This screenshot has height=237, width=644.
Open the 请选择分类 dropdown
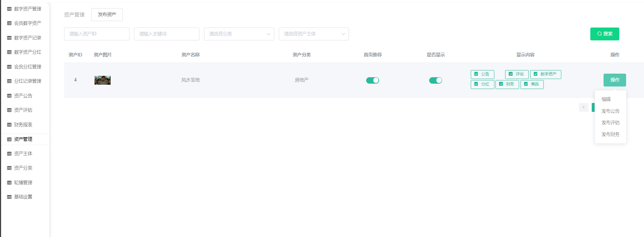(239, 34)
